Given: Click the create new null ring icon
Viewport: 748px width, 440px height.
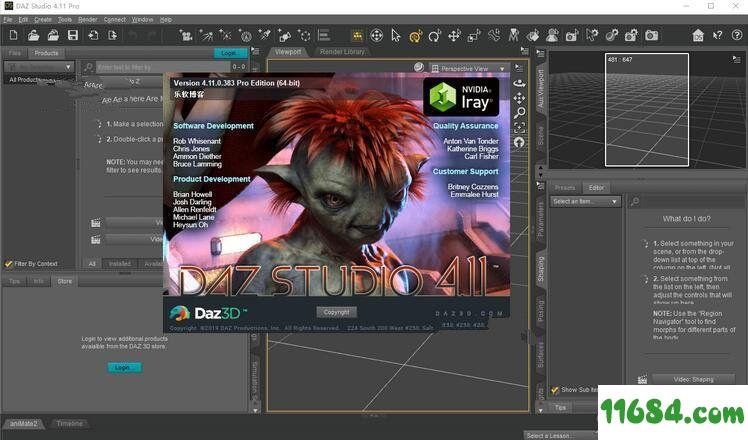Looking at the screenshot, I should click(x=304, y=36).
